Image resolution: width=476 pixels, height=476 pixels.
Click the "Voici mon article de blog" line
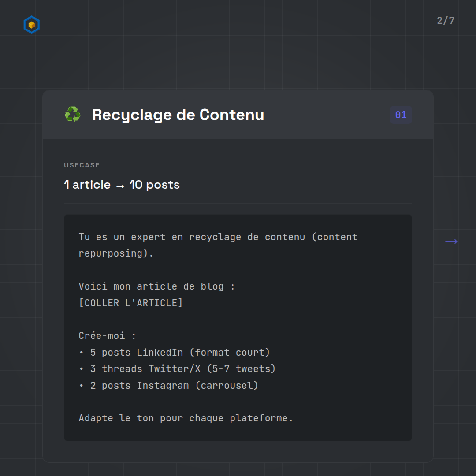[157, 286]
